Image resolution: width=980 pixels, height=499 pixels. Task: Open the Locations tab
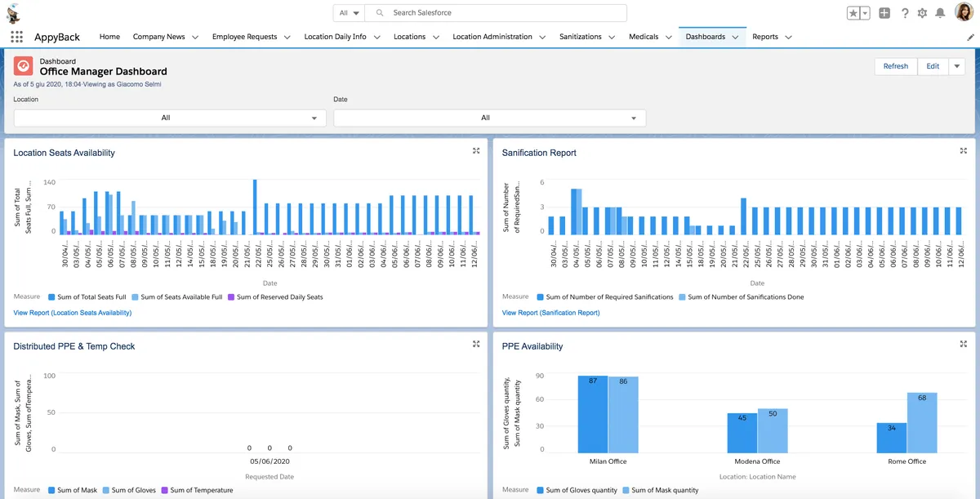[409, 37]
